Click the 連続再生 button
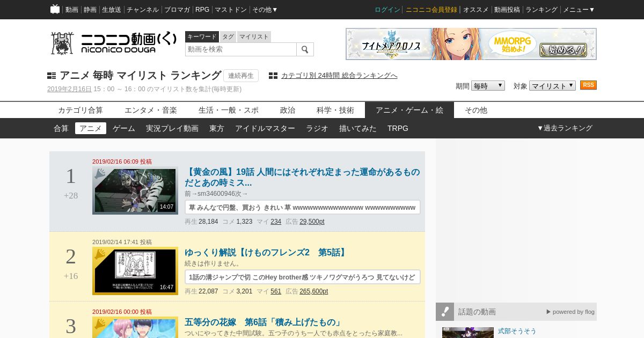This screenshot has width=644, height=338. [x=241, y=76]
